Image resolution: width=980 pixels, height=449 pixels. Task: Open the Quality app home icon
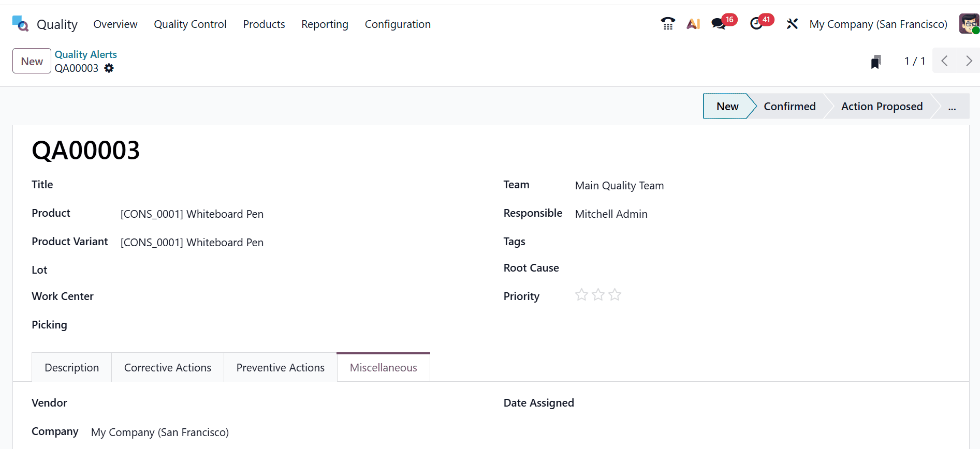click(20, 24)
